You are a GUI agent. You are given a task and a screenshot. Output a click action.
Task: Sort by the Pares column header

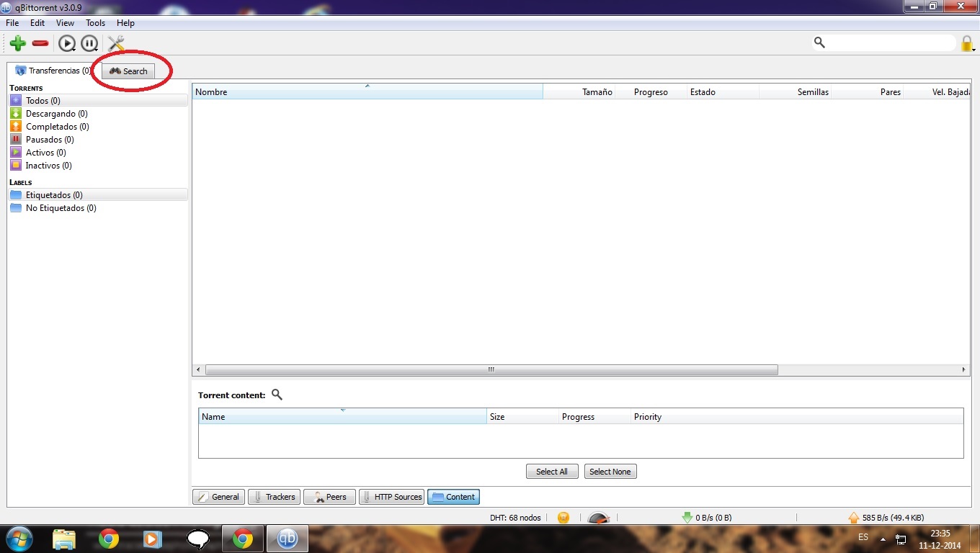point(867,91)
